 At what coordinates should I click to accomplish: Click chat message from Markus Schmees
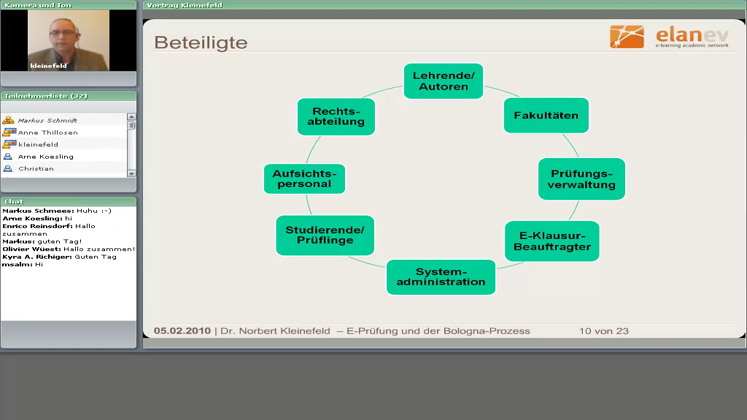pyautogui.click(x=57, y=210)
